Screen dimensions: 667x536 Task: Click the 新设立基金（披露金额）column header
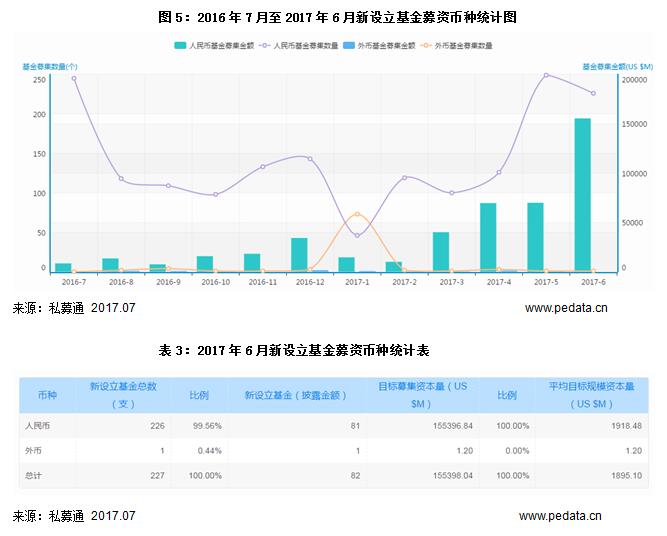[295, 395]
